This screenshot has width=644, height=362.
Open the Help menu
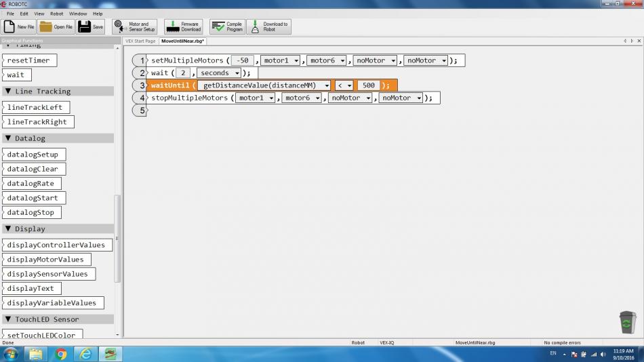(x=98, y=14)
